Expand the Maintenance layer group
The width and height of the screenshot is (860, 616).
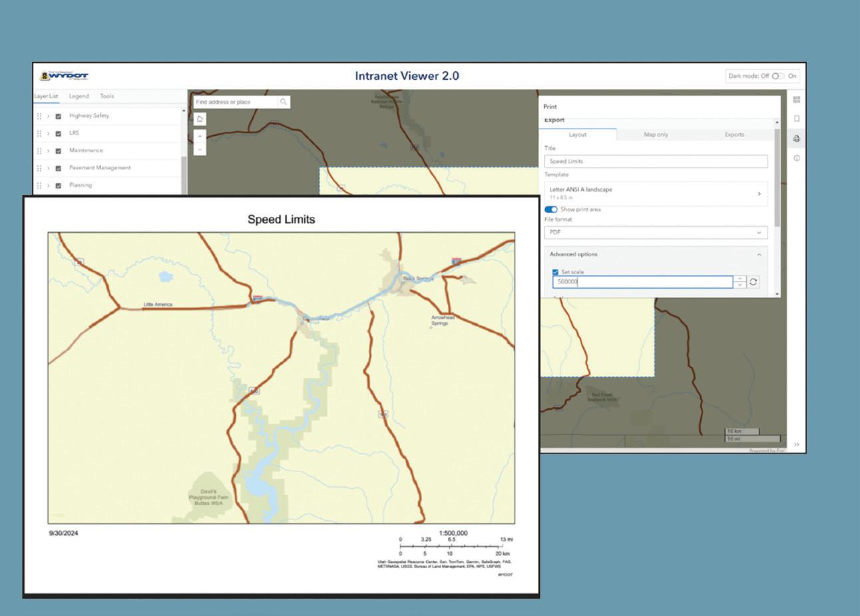48,150
